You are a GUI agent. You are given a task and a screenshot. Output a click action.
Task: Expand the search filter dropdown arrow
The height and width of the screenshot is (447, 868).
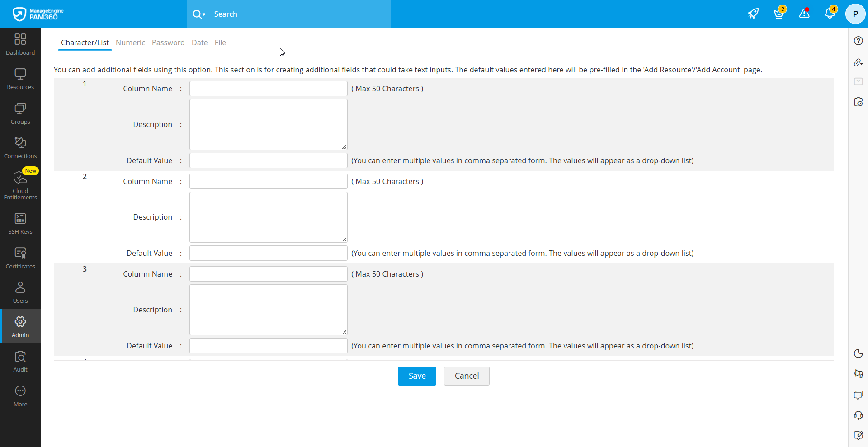click(204, 14)
